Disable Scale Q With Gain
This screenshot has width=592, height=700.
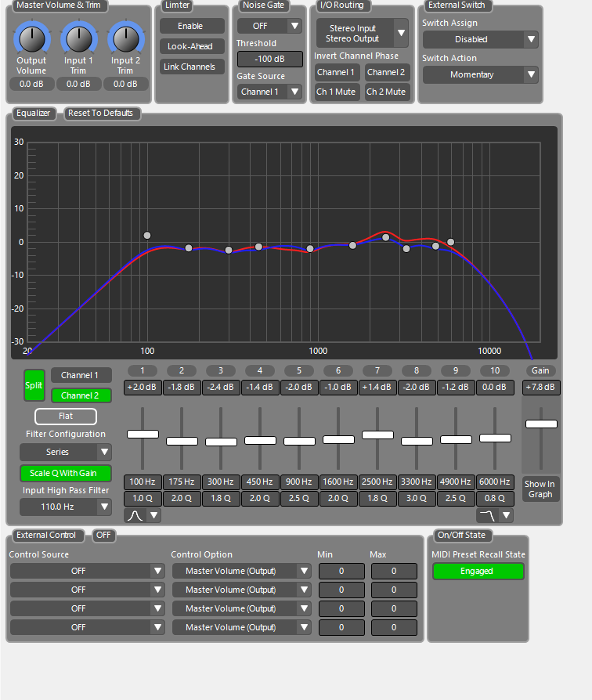pos(66,474)
